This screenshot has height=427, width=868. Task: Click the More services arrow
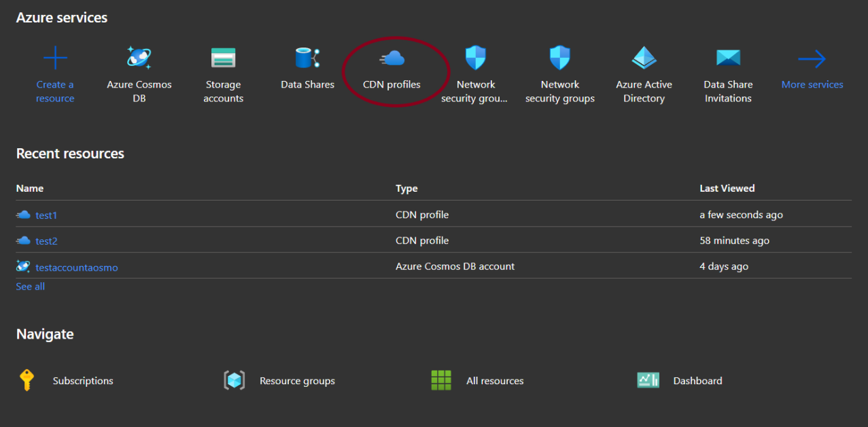(x=812, y=60)
